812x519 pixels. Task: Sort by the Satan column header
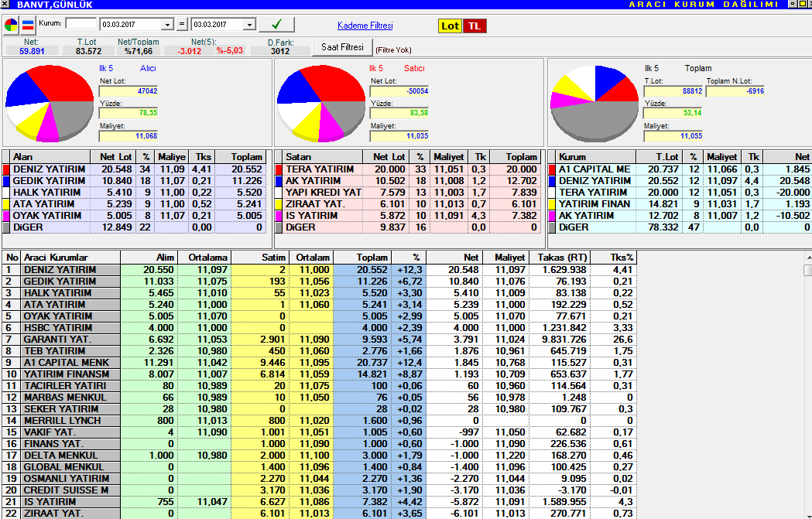coord(323,157)
